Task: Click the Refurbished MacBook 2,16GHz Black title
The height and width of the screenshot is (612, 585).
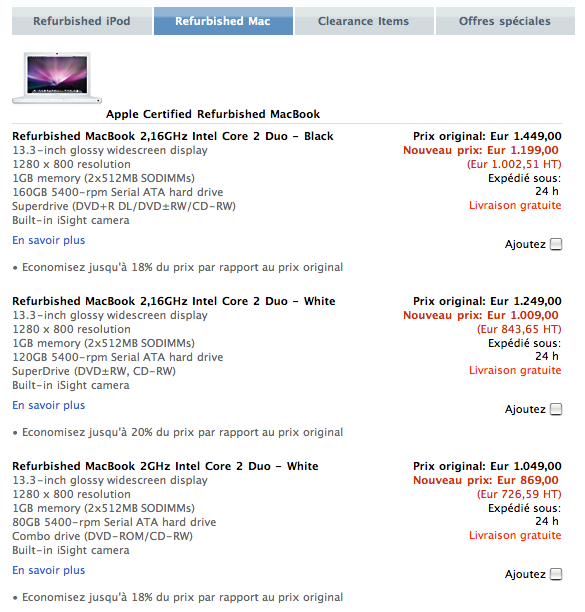Action: [173, 136]
